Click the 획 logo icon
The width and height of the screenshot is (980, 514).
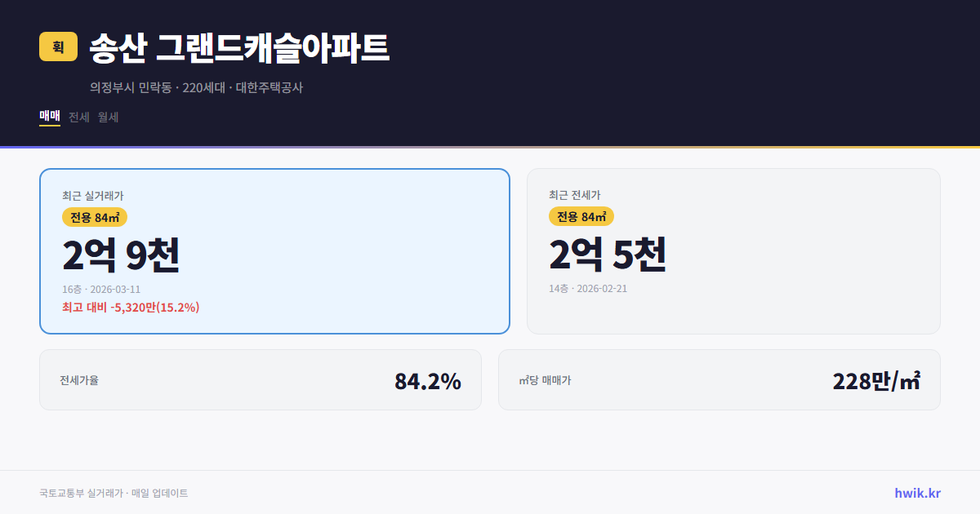(55, 47)
